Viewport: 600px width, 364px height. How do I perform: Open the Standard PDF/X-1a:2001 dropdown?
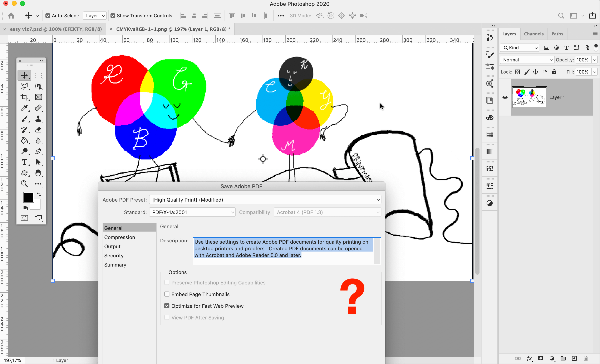pyautogui.click(x=192, y=212)
